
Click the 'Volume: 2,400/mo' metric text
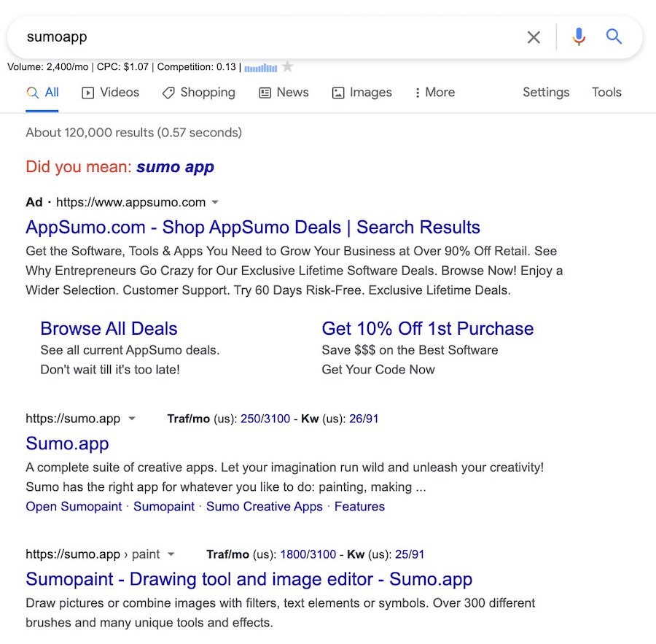point(47,67)
